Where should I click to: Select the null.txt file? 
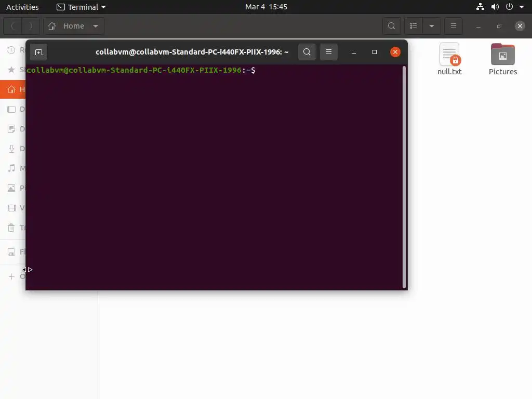coord(449,59)
